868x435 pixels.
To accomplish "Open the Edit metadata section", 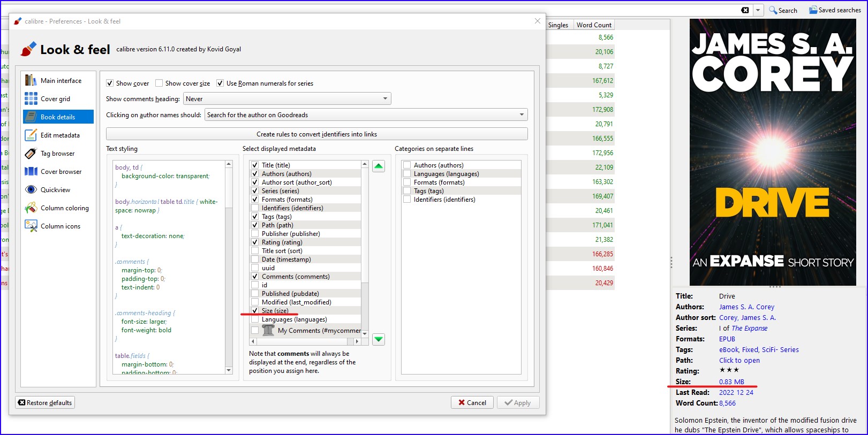I will tap(58, 135).
